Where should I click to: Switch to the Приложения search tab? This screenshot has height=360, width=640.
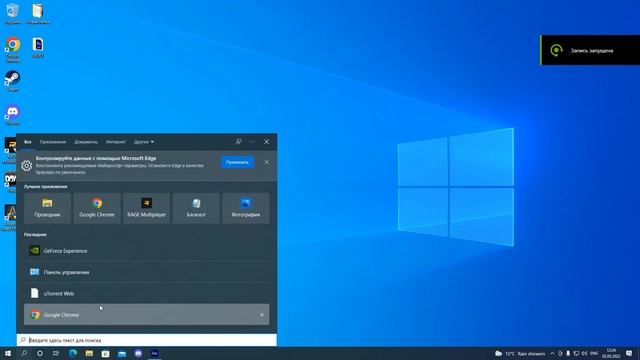click(x=53, y=142)
